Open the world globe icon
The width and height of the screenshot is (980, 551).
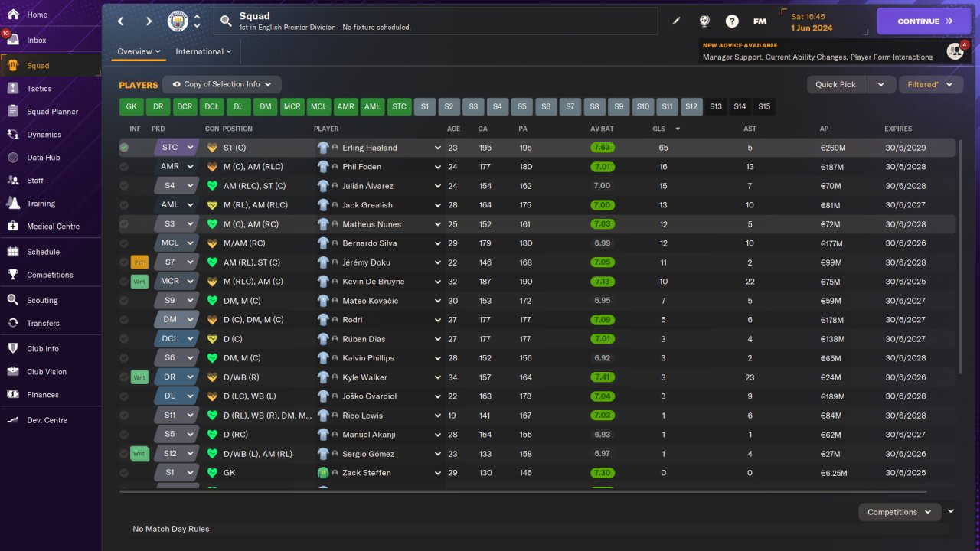click(x=704, y=21)
